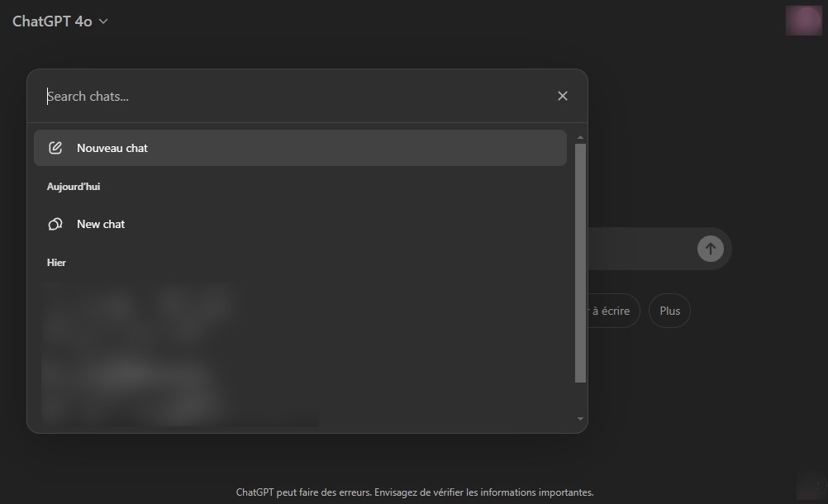Click the Aujourd'hui section heading
This screenshot has width=828, height=504.
(x=74, y=186)
